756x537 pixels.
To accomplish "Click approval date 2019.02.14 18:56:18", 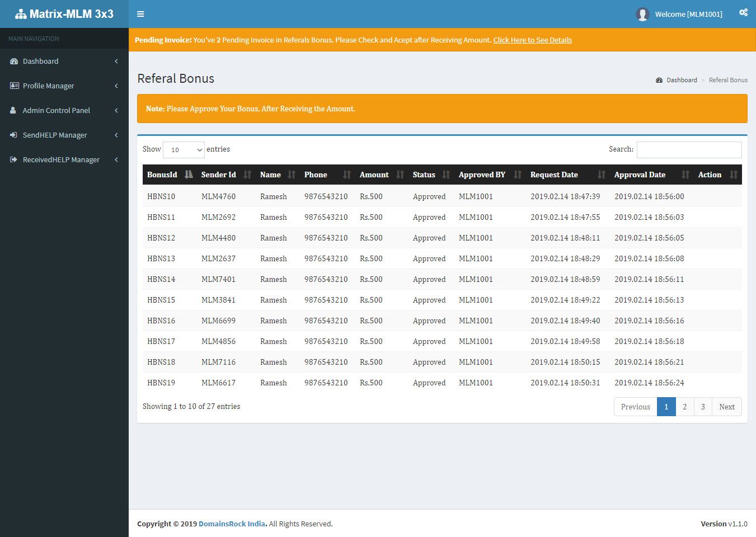I will pos(649,341).
